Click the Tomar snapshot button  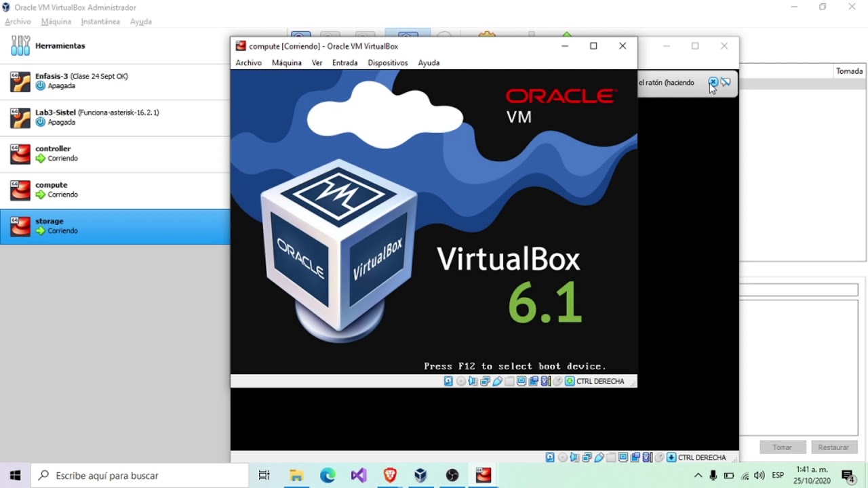click(x=782, y=447)
